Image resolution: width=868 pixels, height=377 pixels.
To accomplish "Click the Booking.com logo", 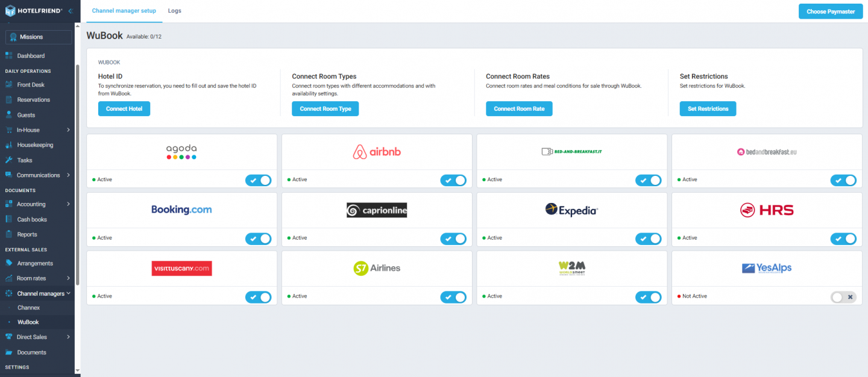I will 181,210.
